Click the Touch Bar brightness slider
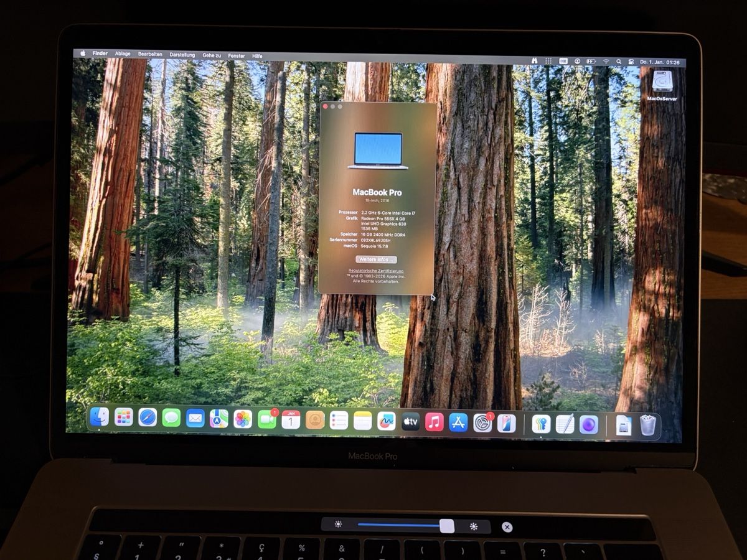This screenshot has width=747, height=560. (x=406, y=525)
